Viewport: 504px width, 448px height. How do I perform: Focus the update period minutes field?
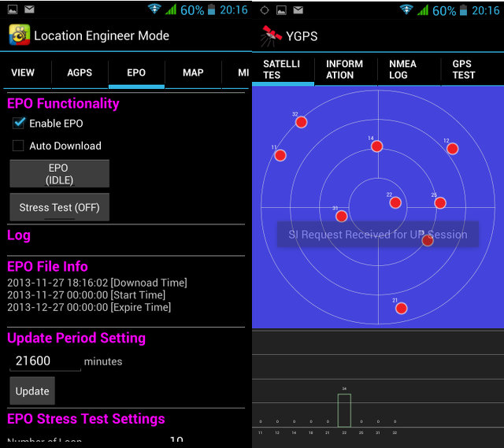(46, 361)
